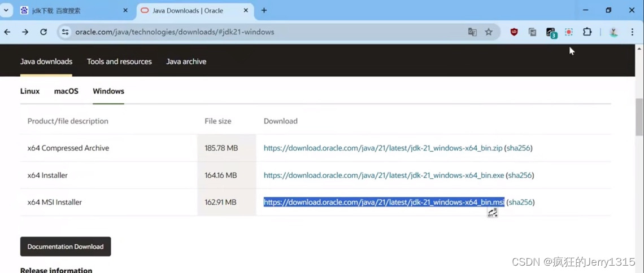Click the jdk-21_windows-x64_bin.msi download link
The height and width of the screenshot is (273, 644).
[x=384, y=202]
